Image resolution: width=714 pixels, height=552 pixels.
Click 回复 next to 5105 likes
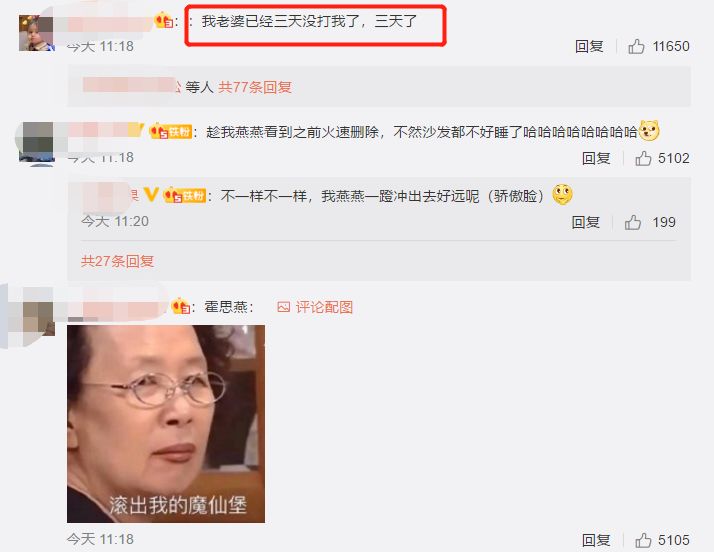click(596, 540)
